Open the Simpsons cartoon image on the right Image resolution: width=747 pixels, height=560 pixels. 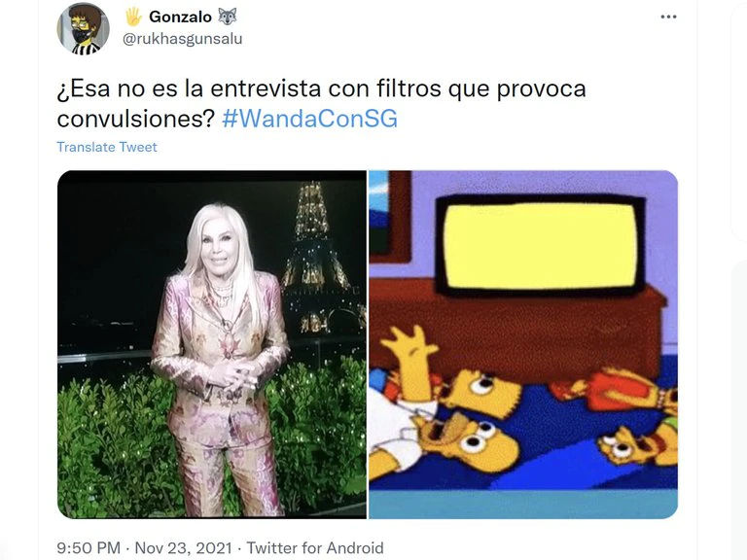[x=523, y=344]
